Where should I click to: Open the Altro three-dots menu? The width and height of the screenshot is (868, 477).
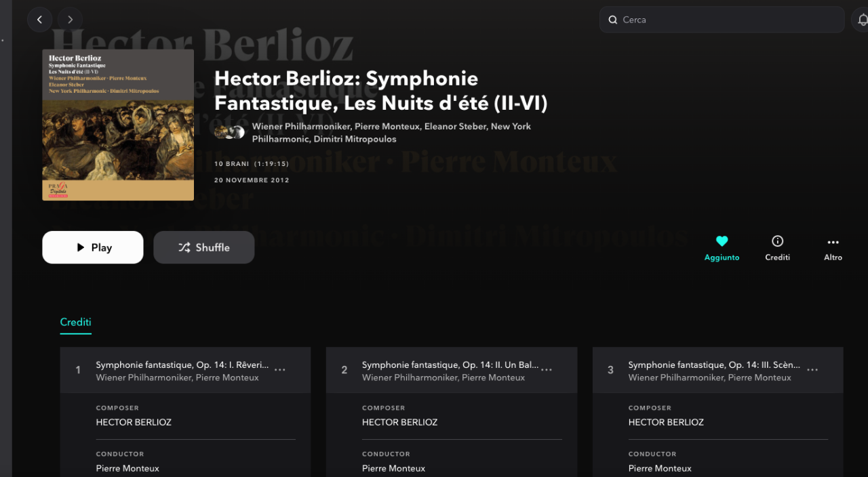click(833, 242)
